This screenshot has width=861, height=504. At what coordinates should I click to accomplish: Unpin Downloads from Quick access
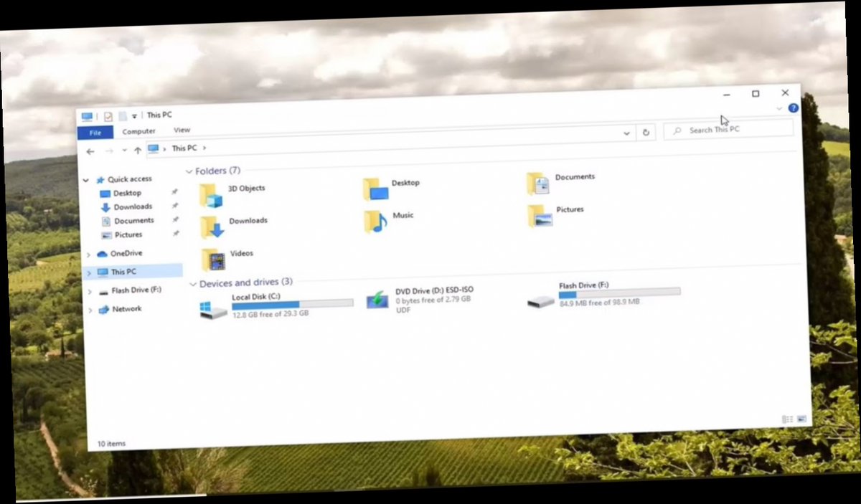(174, 206)
